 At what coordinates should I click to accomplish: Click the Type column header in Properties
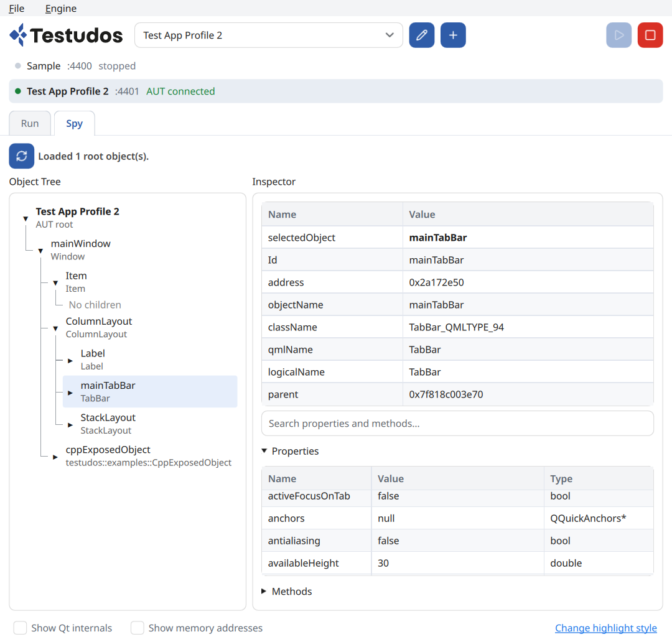click(x=599, y=478)
